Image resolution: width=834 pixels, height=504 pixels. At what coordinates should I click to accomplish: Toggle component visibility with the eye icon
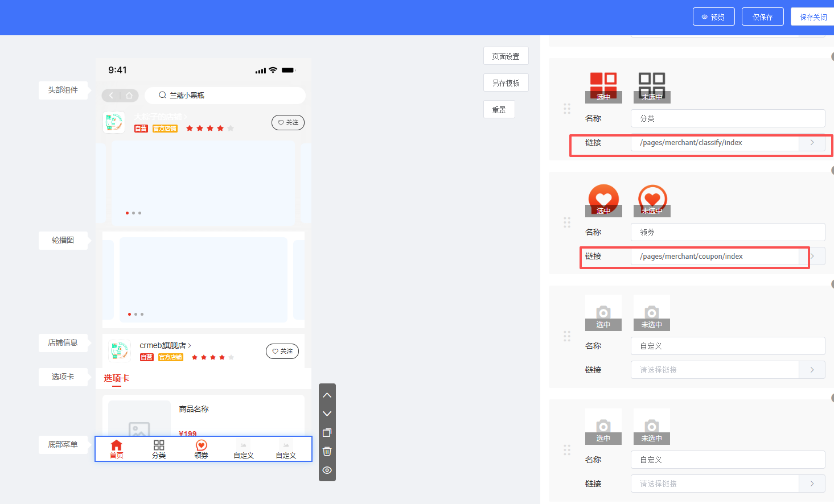click(327, 470)
